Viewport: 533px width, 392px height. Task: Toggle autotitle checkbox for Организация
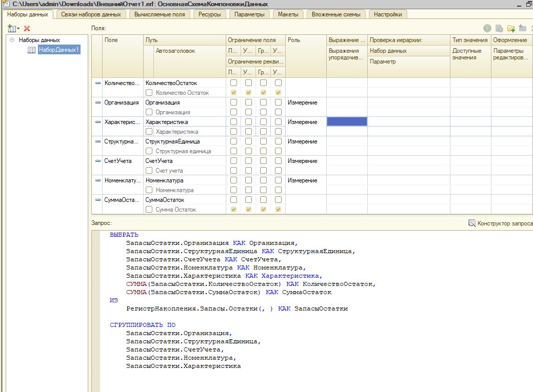pos(149,112)
